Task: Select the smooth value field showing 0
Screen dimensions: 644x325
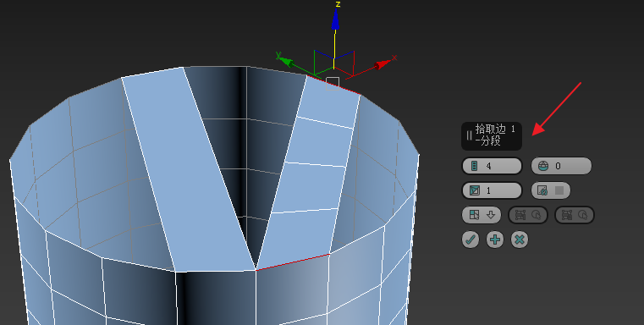Action: (561, 166)
